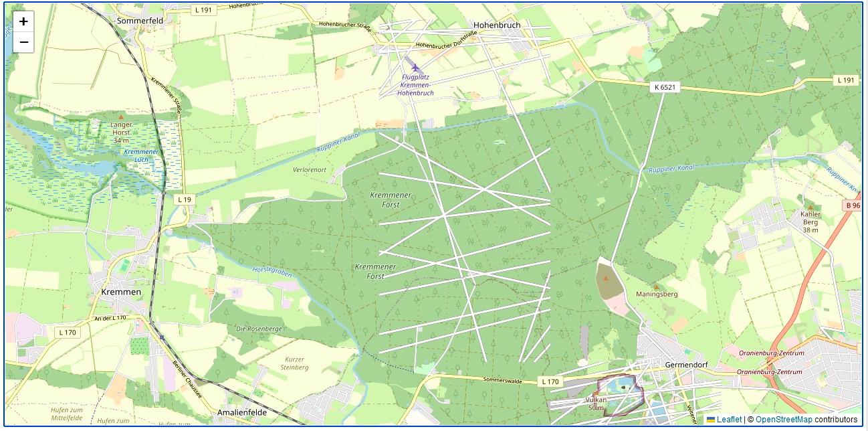Click the Langer Horst peak triangle icon

point(121,116)
